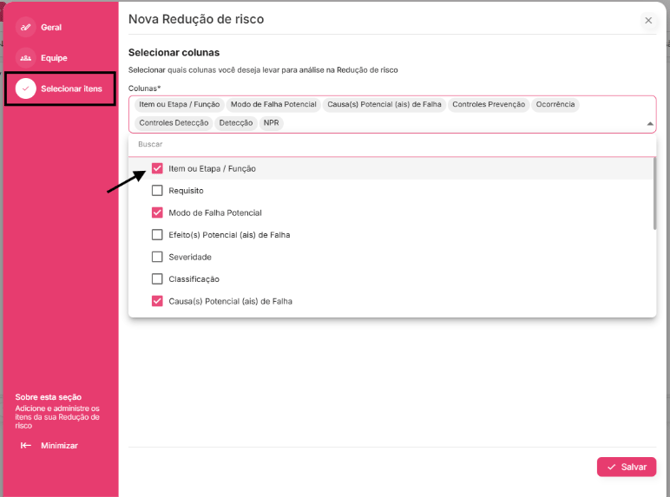Open the Geral tab in sidebar
The image size is (670, 497).
pos(51,27)
